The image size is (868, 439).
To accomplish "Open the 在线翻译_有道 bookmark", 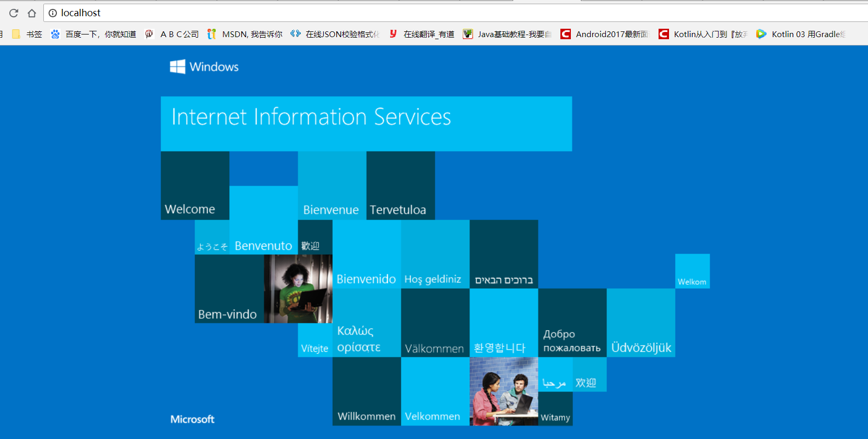I will [x=422, y=34].
